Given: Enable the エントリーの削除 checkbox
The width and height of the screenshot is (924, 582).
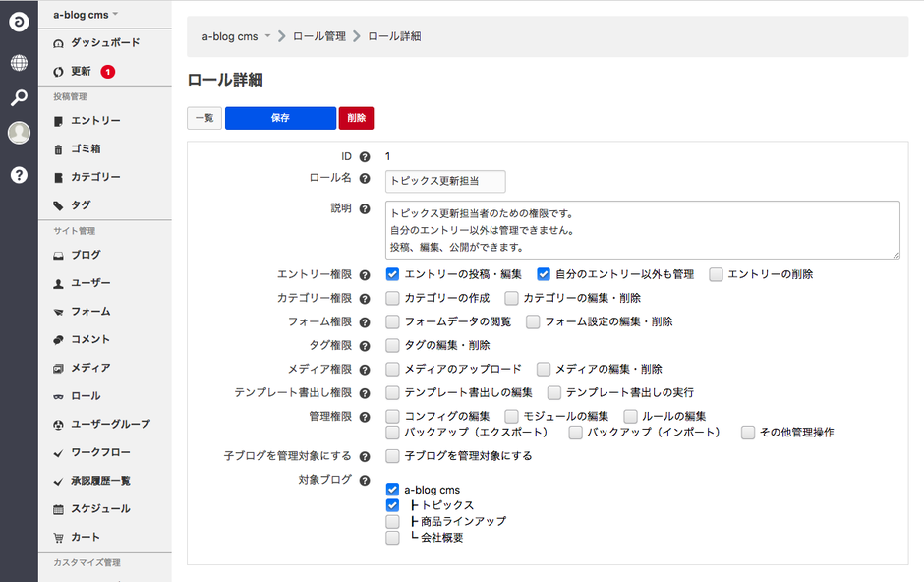Looking at the screenshot, I should coord(717,274).
